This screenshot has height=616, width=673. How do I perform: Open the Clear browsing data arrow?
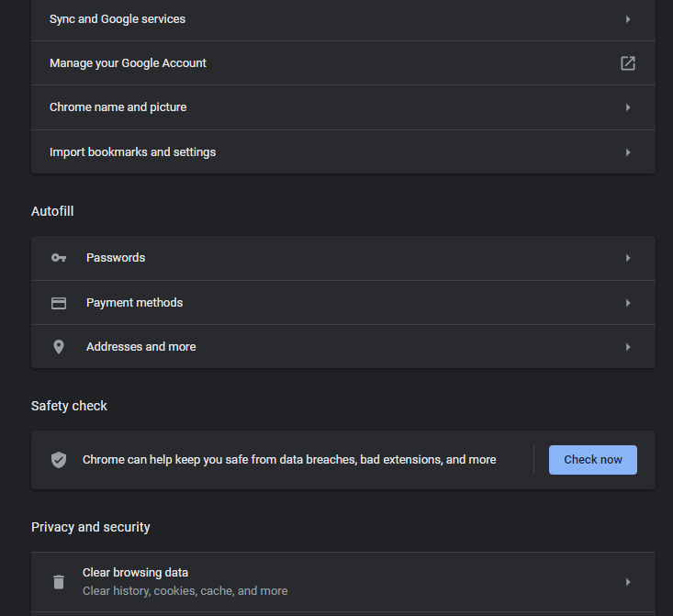pyautogui.click(x=628, y=582)
